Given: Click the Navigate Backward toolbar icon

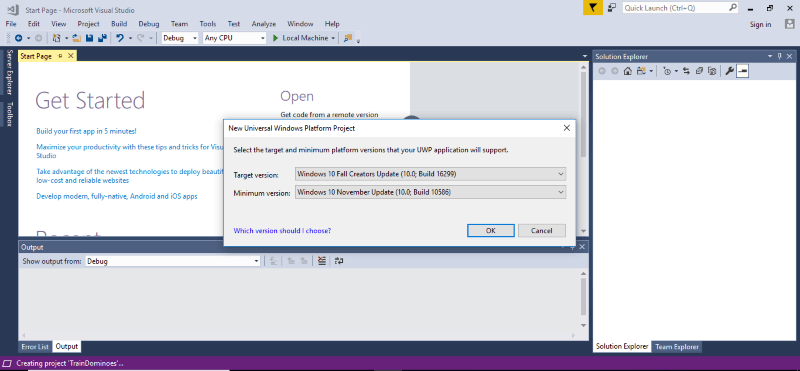Looking at the screenshot, I should [x=18, y=38].
